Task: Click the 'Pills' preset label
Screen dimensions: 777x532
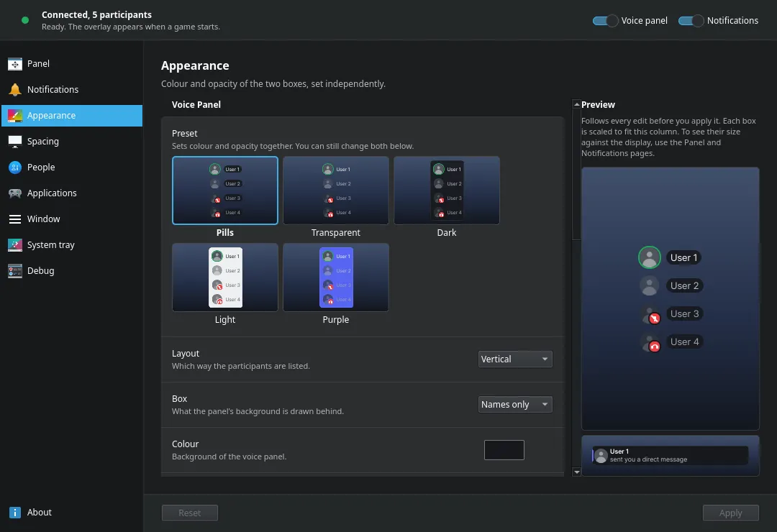Action: click(x=225, y=233)
